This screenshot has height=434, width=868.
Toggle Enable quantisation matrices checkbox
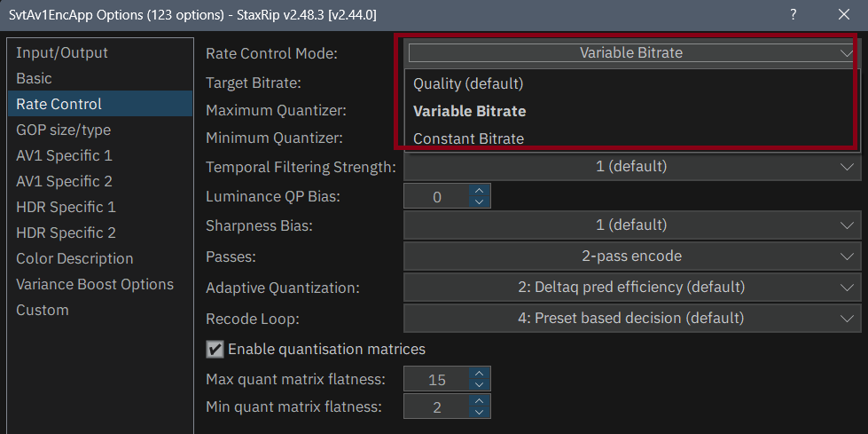tap(215, 349)
